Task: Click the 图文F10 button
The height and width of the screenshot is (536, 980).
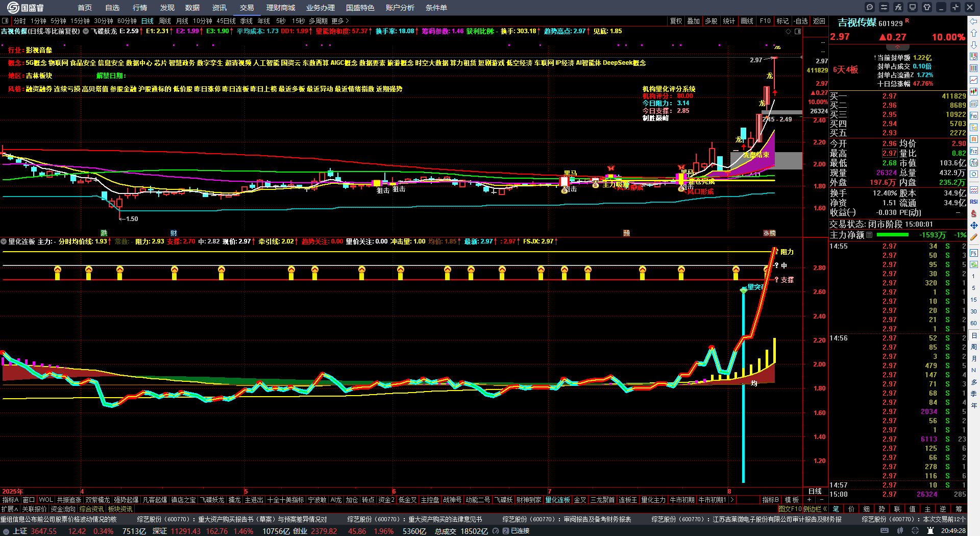Action: (790, 509)
